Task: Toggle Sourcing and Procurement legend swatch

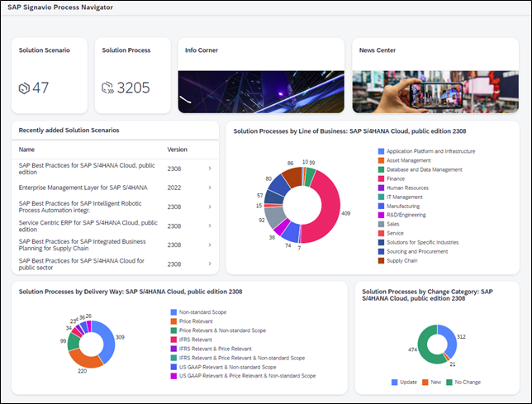Action: click(381, 251)
